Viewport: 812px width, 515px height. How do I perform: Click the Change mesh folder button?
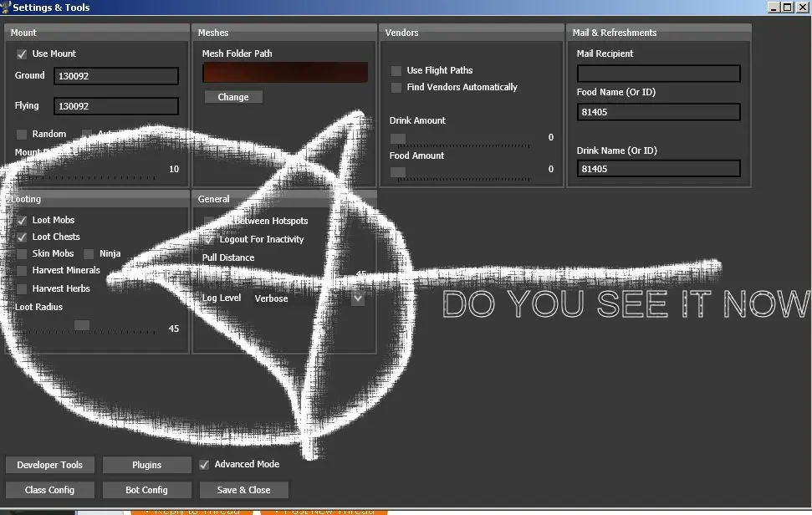coord(233,97)
